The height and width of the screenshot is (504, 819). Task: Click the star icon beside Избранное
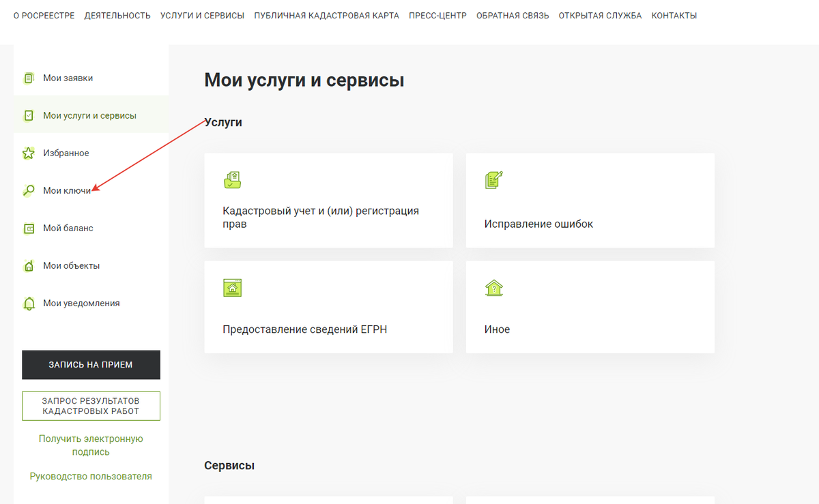point(29,153)
